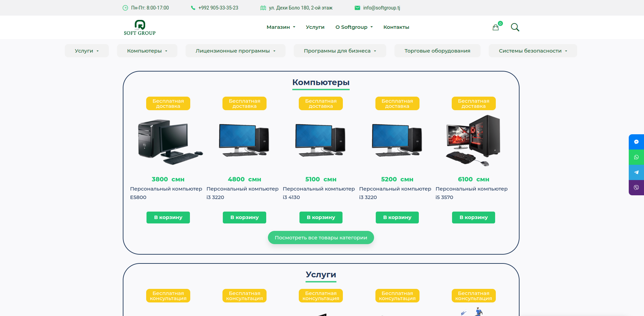This screenshot has height=316, width=644.
Task: Click the map icon by the address
Action: pyautogui.click(x=263, y=8)
